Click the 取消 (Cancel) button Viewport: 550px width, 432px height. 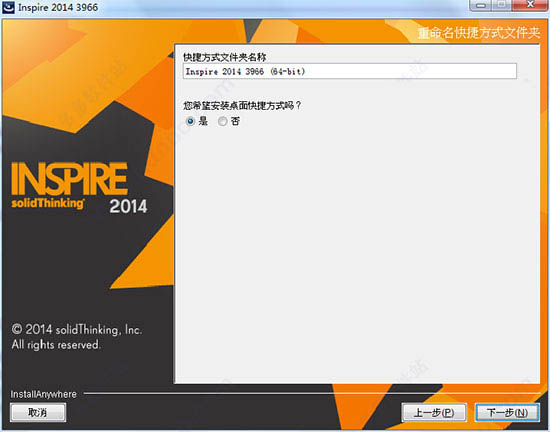[x=38, y=412]
